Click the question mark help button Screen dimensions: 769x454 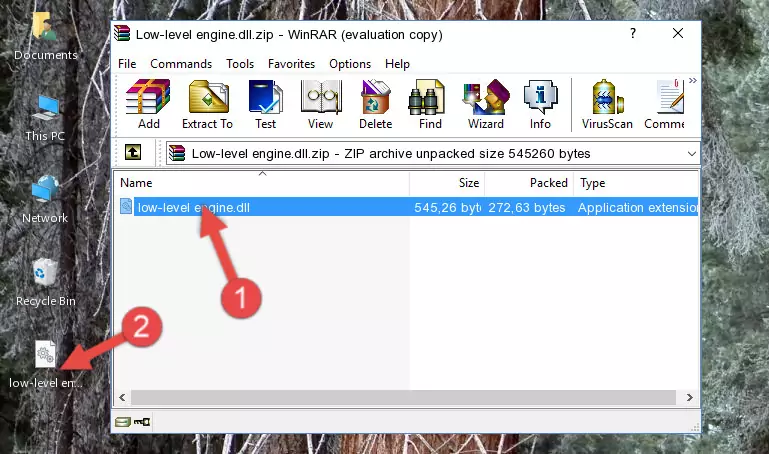click(633, 33)
